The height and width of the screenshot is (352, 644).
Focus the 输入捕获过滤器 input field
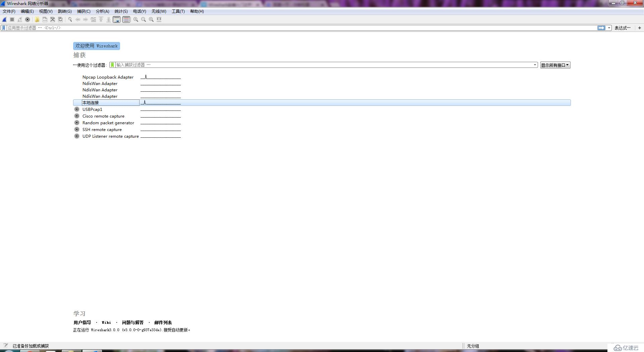(324, 65)
